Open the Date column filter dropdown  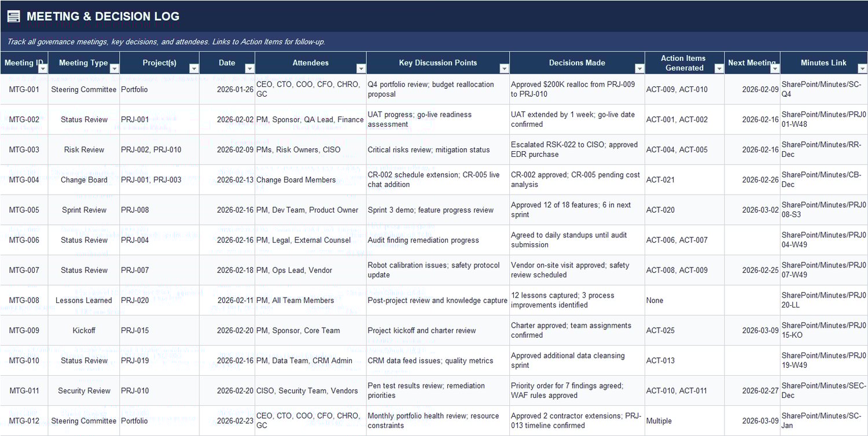point(249,68)
